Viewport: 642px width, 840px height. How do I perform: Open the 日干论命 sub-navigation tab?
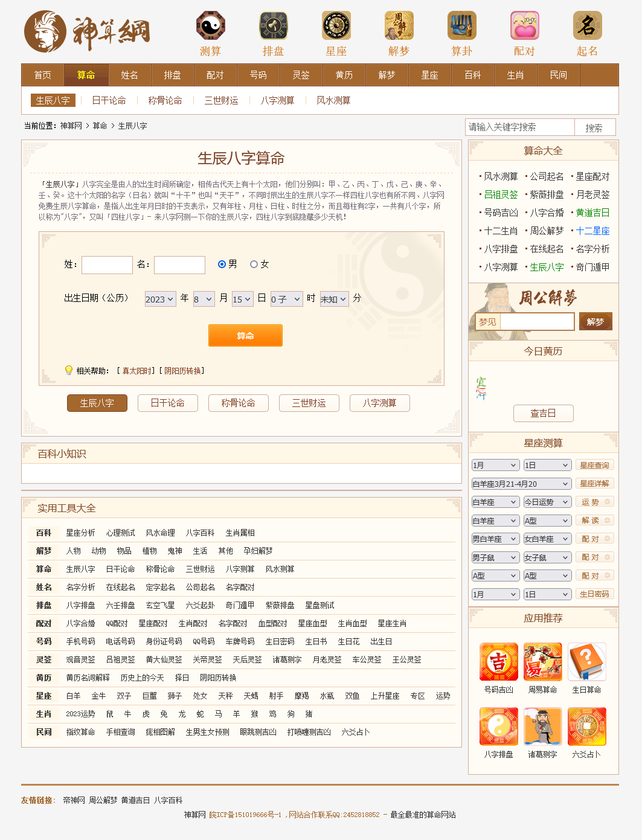coord(109,100)
